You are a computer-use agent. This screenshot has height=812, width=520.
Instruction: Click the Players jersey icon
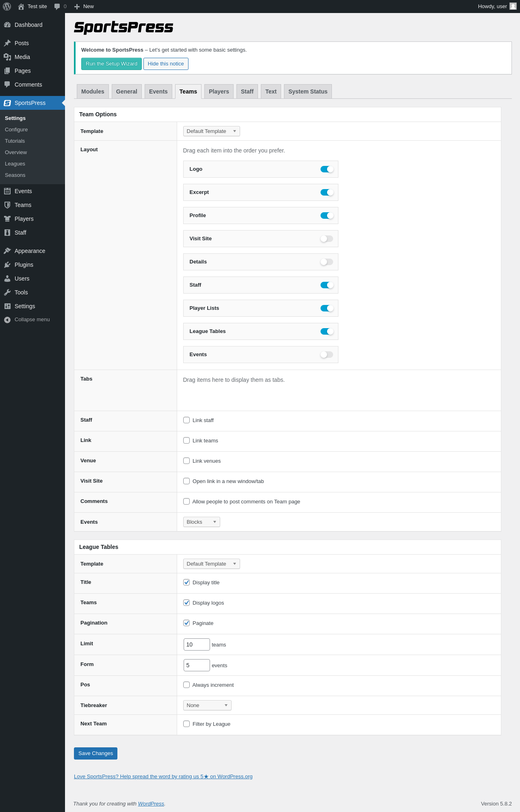point(7,219)
